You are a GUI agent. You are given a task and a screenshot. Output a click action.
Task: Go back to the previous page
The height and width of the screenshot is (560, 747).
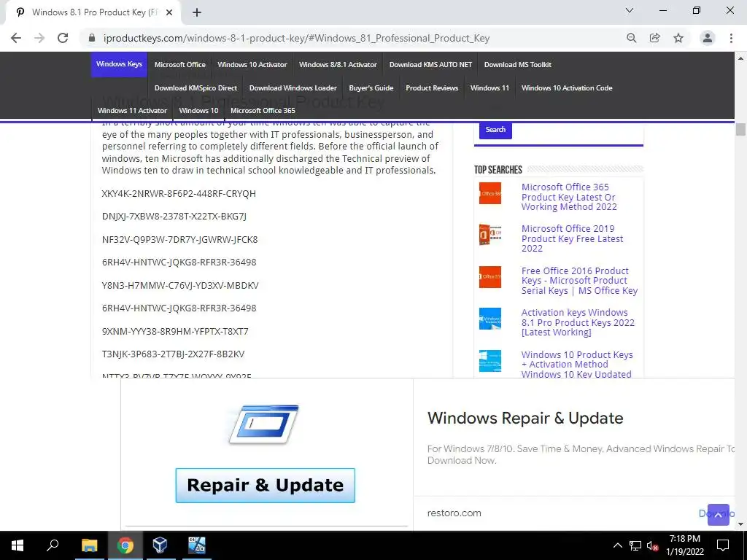16,38
